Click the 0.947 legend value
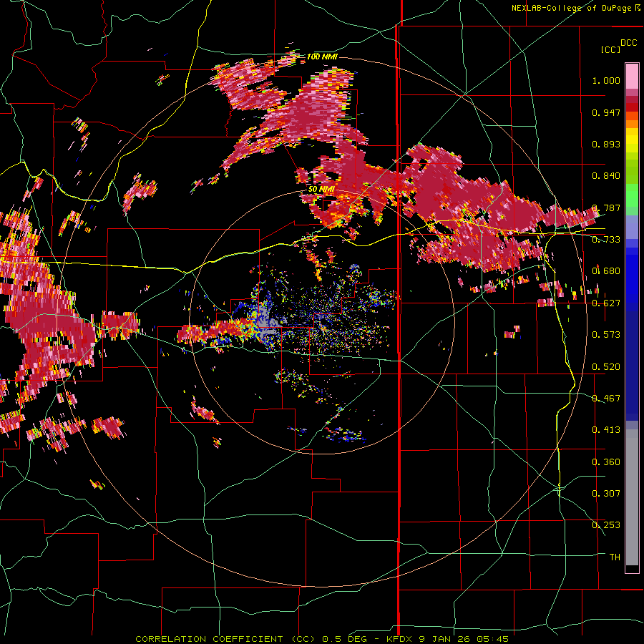The height and width of the screenshot is (644, 644). [x=606, y=112]
